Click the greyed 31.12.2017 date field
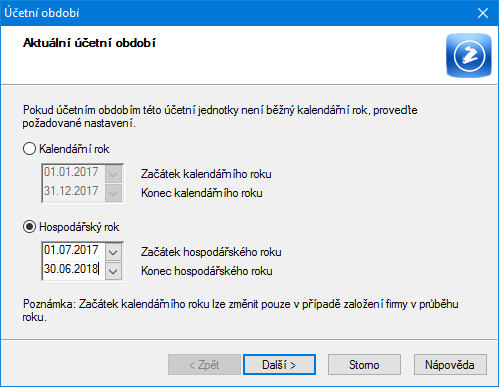Image resolution: width=499 pixels, height=387 pixels. click(x=74, y=191)
